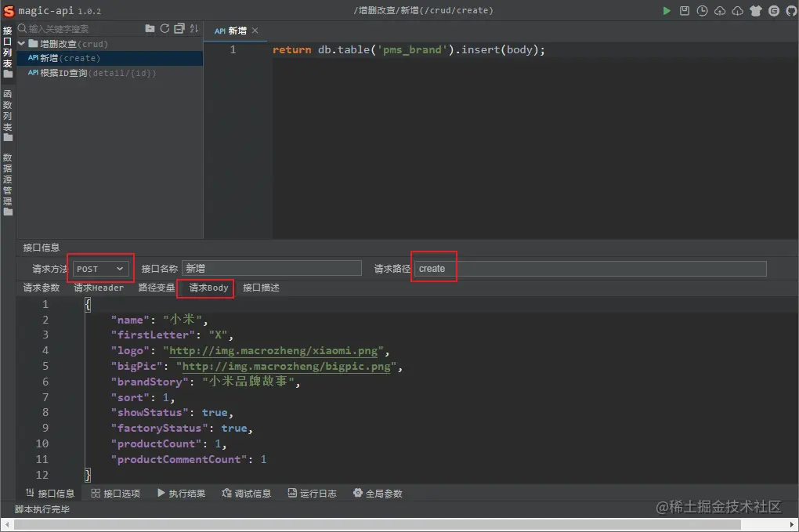The width and height of the screenshot is (799, 532).
Task: Open the 接口信息 bottom tab
Action: pyautogui.click(x=50, y=494)
